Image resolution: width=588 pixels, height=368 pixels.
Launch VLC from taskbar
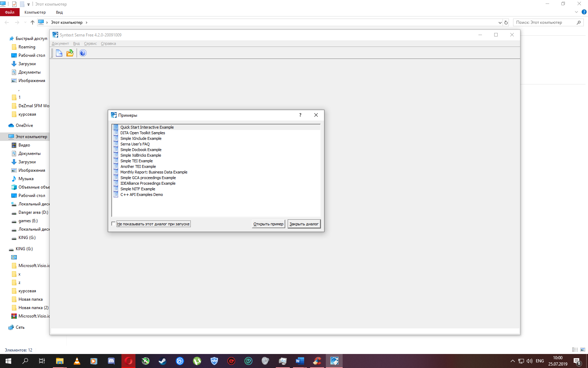coord(77,361)
